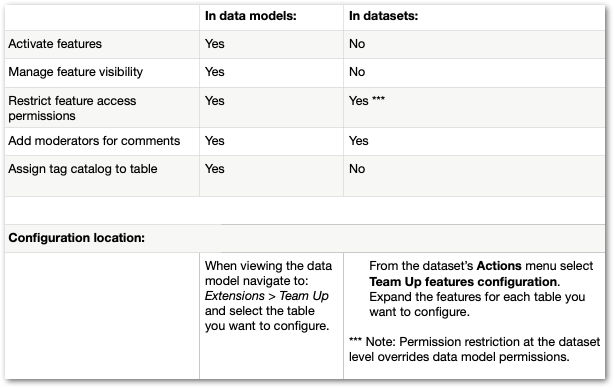Click the 'In datasets:' column header
The width and height of the screenshot is (614, 388).
click(383, 16)
